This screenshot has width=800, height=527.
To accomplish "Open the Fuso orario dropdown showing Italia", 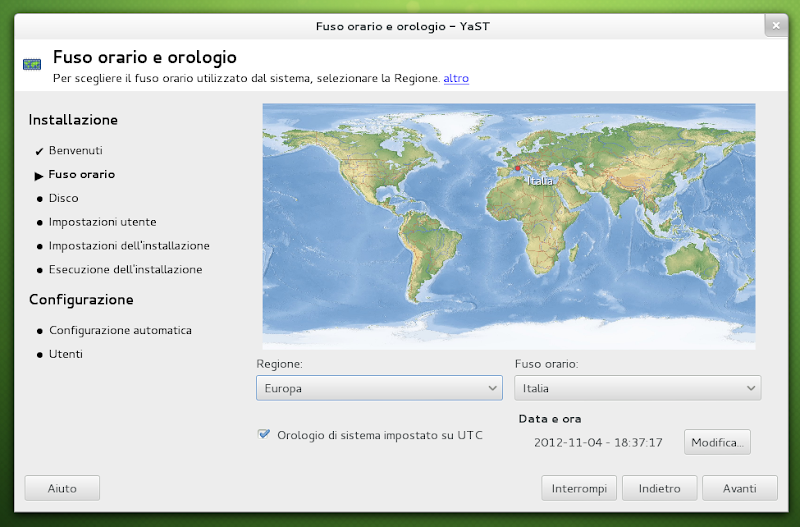I will (x=637, y=388).
